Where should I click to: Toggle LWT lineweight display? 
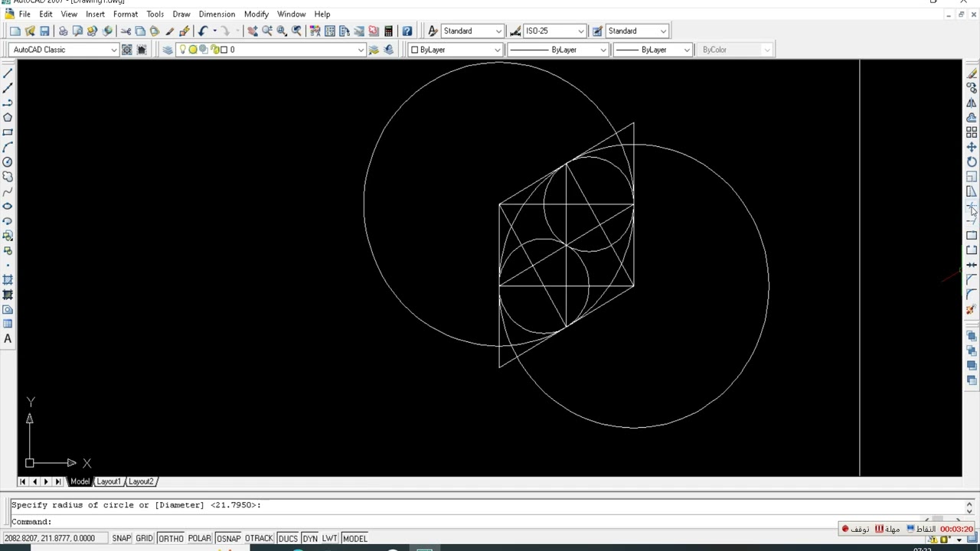(x=329, y=539)
